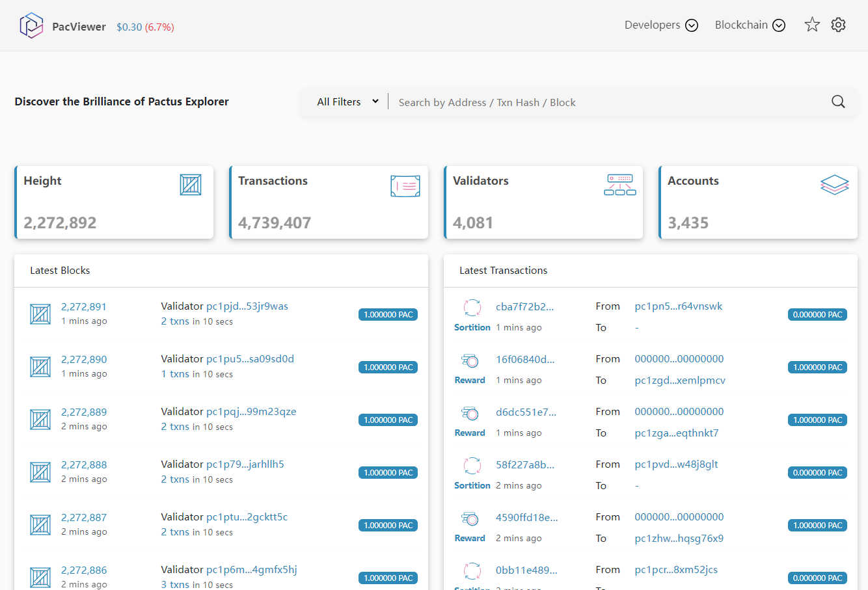The image size is (868, 590).
Task: Open the settings gear icon
Action: [x=839, y=25]
